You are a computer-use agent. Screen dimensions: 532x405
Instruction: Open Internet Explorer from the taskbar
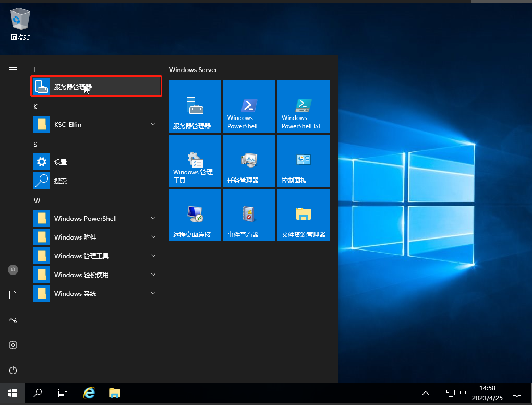[89, 393]
